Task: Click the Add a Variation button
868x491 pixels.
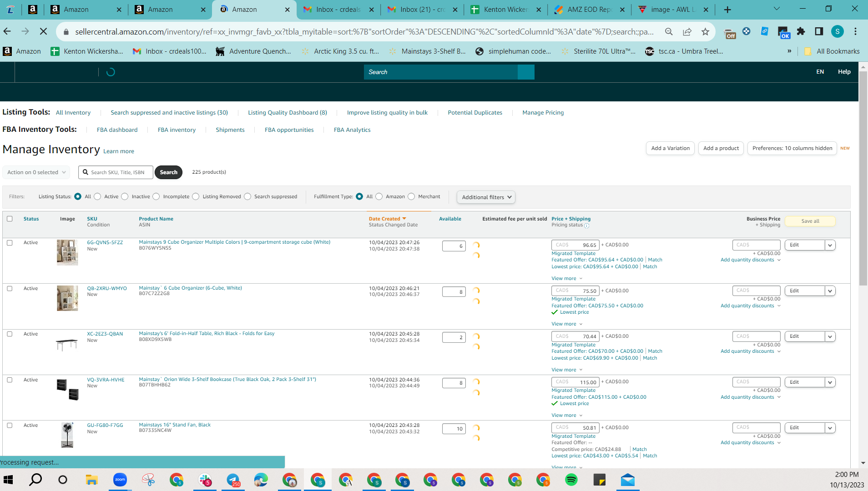Action: pyautogui.click(x=670, y=148)
